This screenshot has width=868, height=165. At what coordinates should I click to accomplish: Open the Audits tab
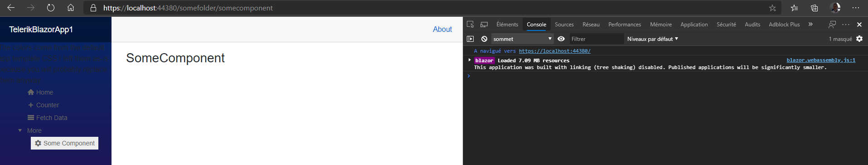coord(752,25)
